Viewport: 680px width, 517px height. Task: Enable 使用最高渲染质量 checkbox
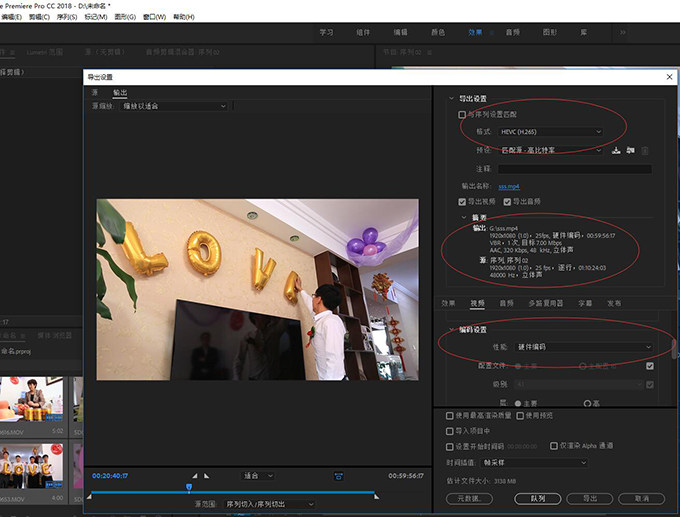(450, 416)
